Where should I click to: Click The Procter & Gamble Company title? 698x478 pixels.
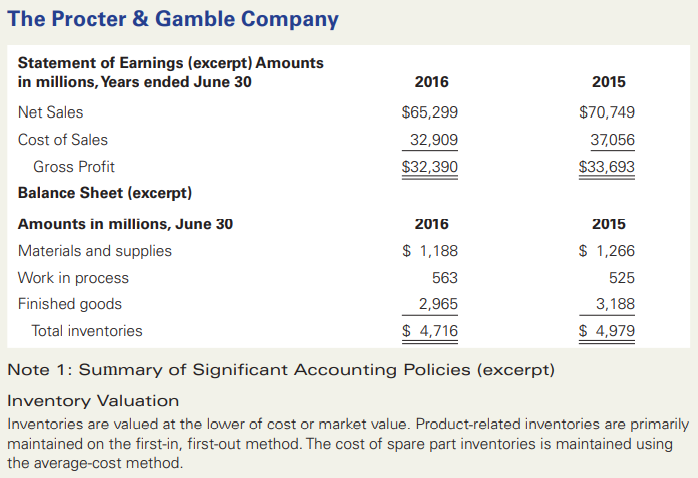click(x=173, y=20)
